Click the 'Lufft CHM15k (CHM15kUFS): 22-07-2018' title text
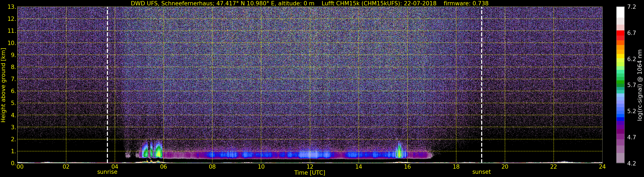 click(x=379, y=3)
